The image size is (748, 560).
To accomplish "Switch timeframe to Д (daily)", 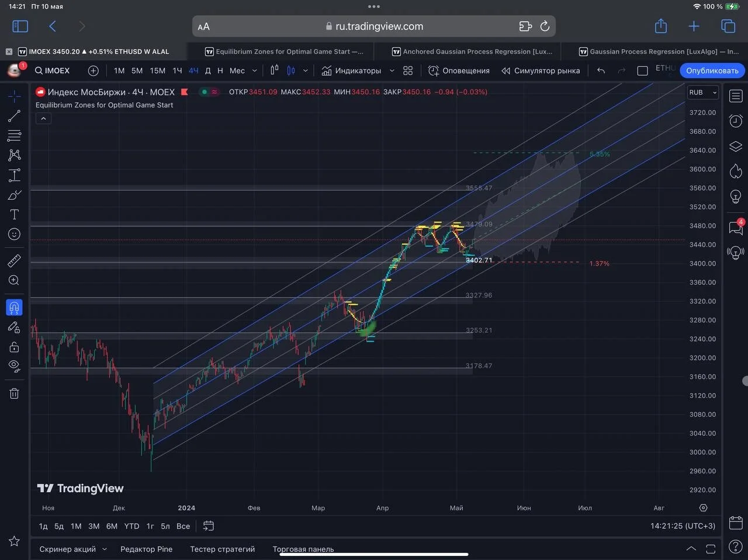I will coord(207,71).
